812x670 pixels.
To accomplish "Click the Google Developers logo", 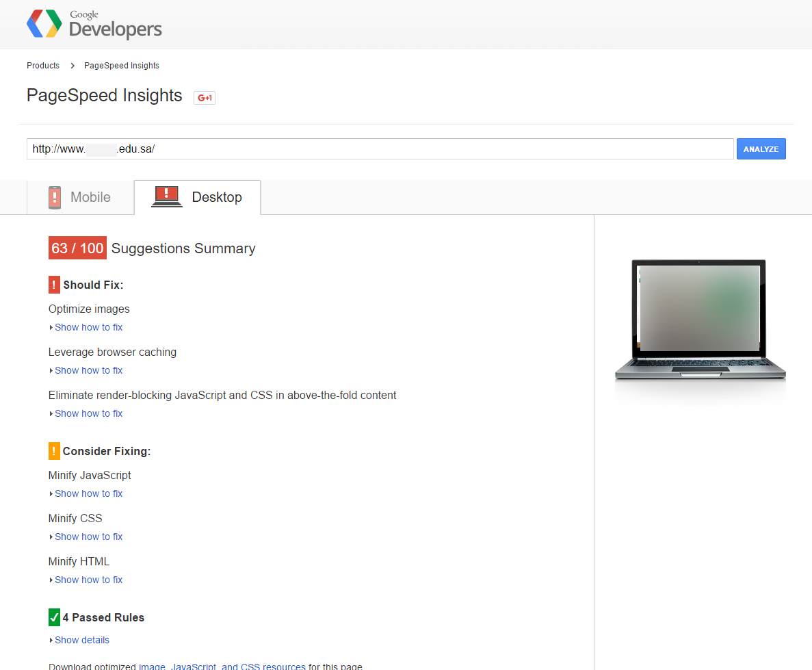I will [x=94, y=25].
